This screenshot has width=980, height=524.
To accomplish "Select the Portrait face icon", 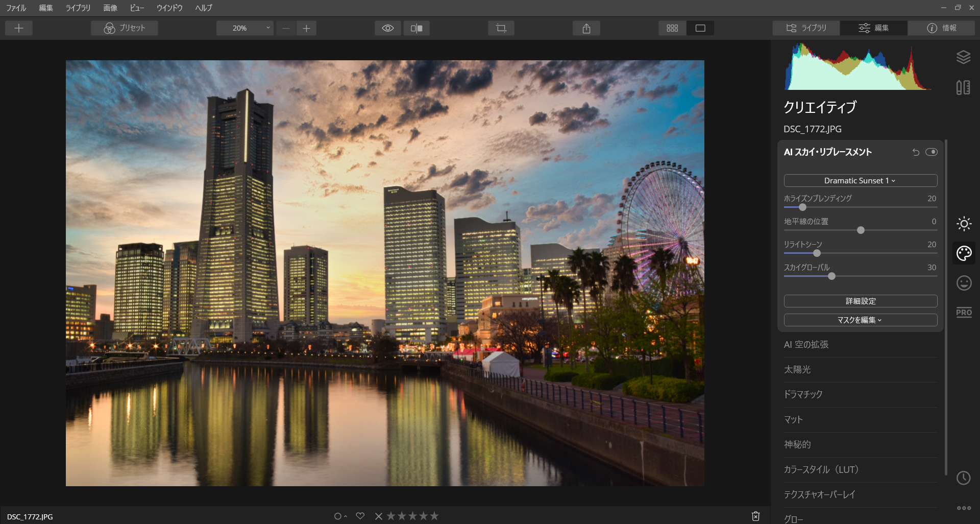I will point(964,283).
